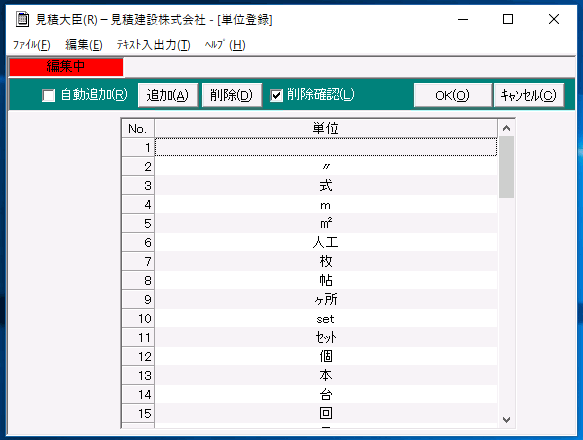Enable the 自動追加(R) checkbox
This screenshot has width=583, height=440.
pos(49,96)
